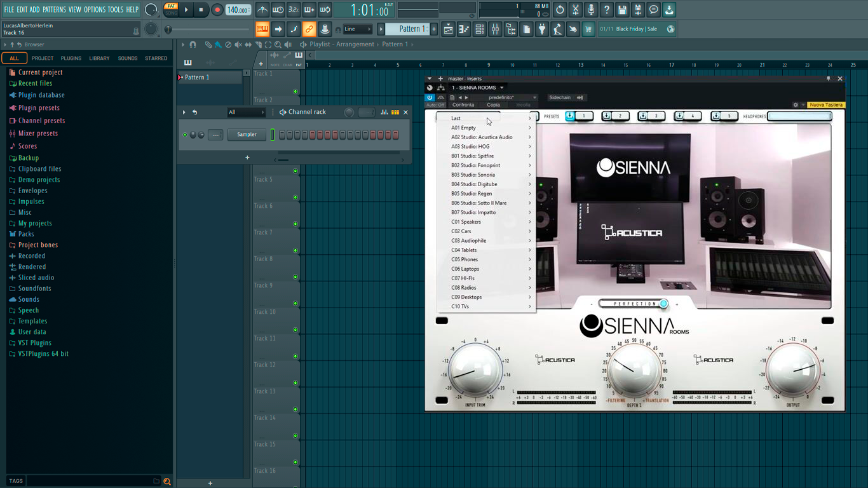The height and width of the screenshot is (488, 868).
Task: Open the audio editor scissors icon
Action: [576, 10]
